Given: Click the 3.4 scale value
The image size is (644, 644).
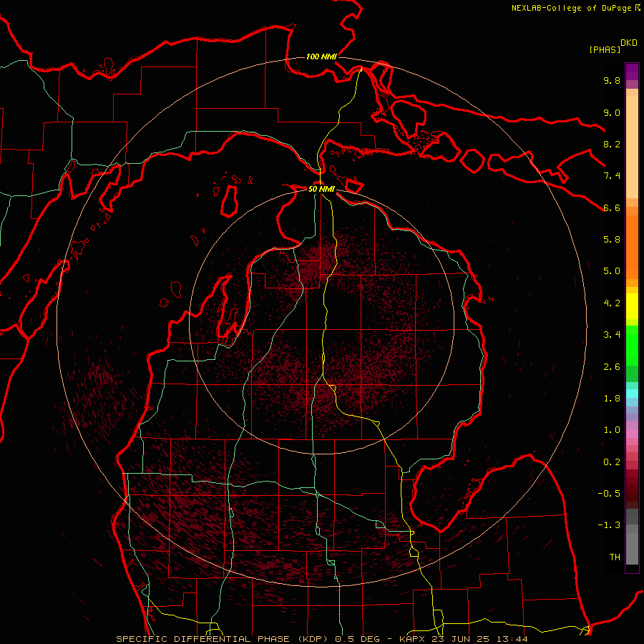Looking at the screenshot, I should point(612,335).
